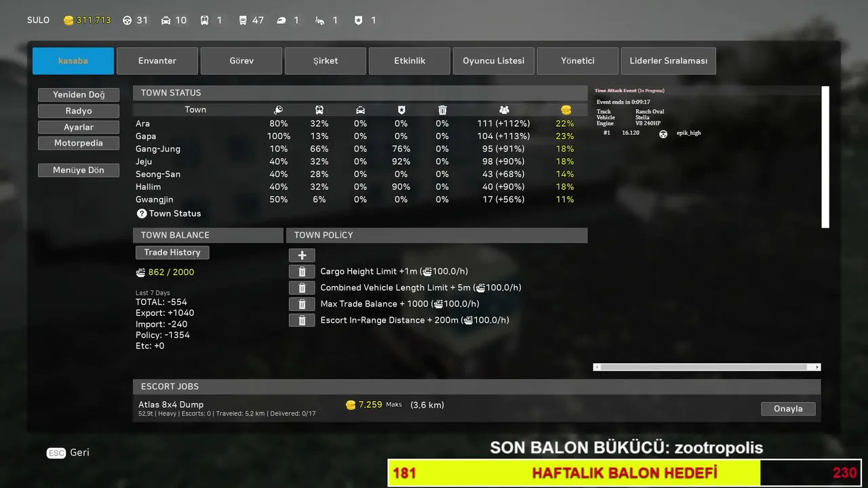Image resolution: width=868 pixels, height=488 pixels.
Task: Click the police badge column icon in Town Status
Action: 401,110
